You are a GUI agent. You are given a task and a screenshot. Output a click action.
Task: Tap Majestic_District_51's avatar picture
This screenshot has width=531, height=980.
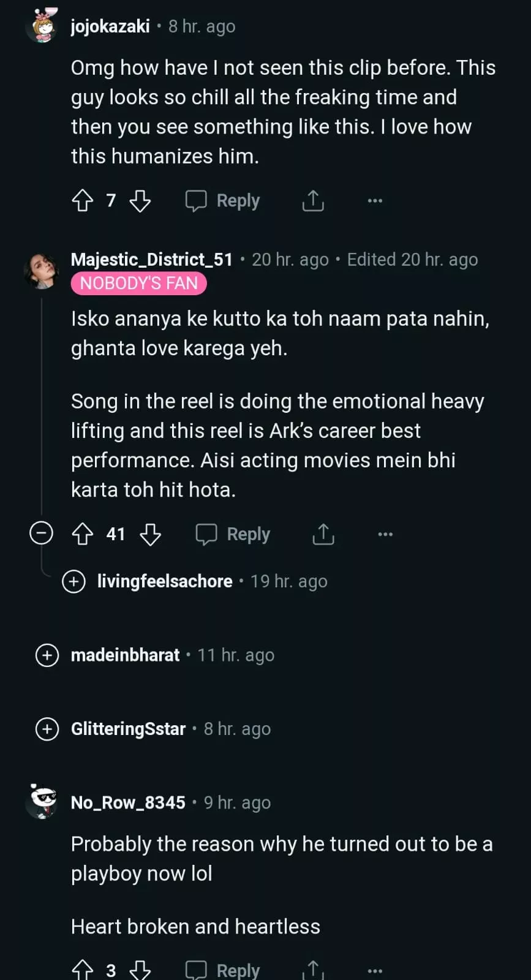[x=41, y=270]
